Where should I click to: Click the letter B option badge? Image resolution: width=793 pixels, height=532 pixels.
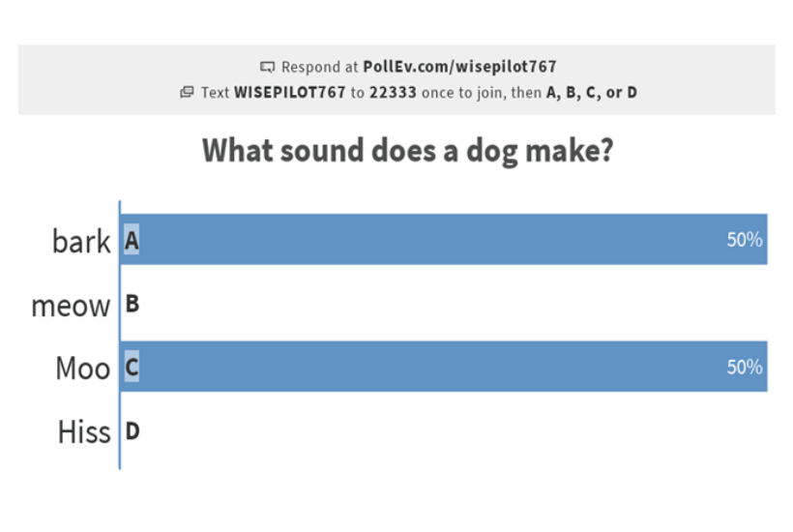[132, 304]
